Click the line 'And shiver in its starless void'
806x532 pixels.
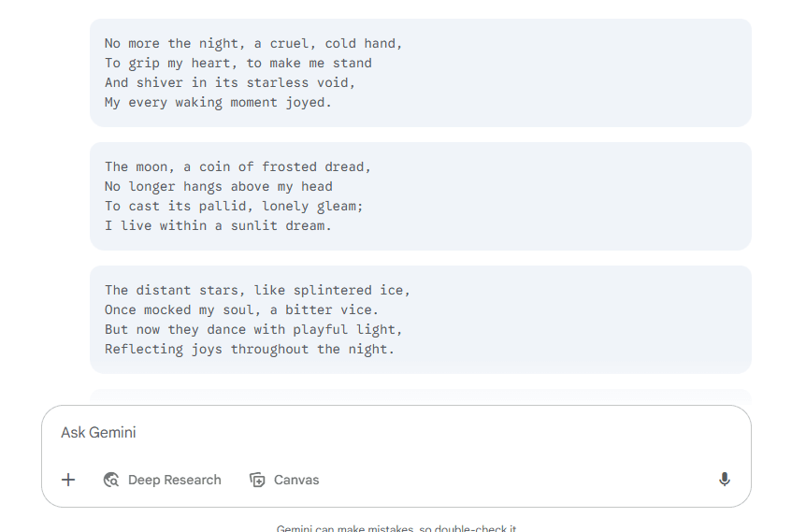tap(230, 83)
